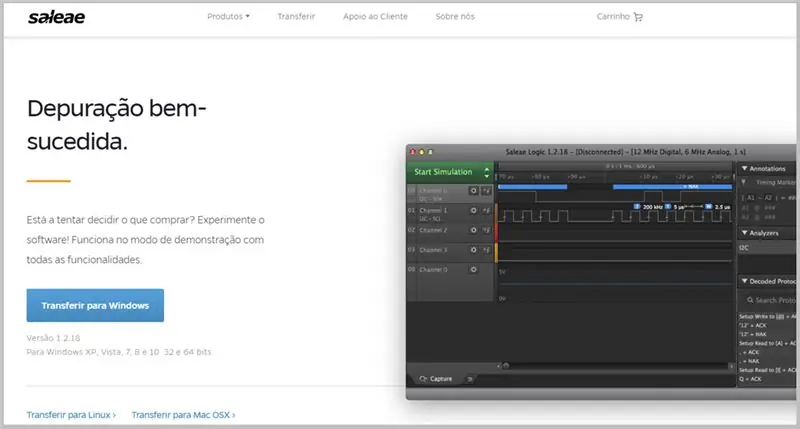This screenshot has height=429, width=800.
Task: Click the 200 kHz measurement marker
Action: [648, 207]
